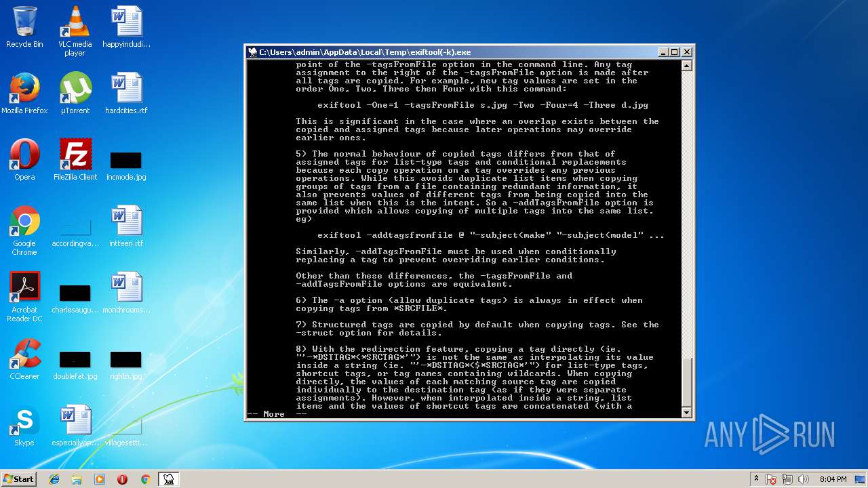Screen dimensions: 868x488
Task: Click the line 'exiftool -One=1 -tagsFromFile s.jpg -Two -Four=4 -Three d.jpg'
Action: pyautogui.click(x=483, y=105)
